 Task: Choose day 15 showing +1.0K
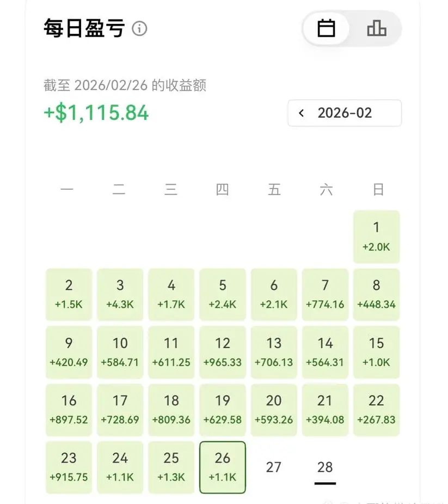click(376, 353)
